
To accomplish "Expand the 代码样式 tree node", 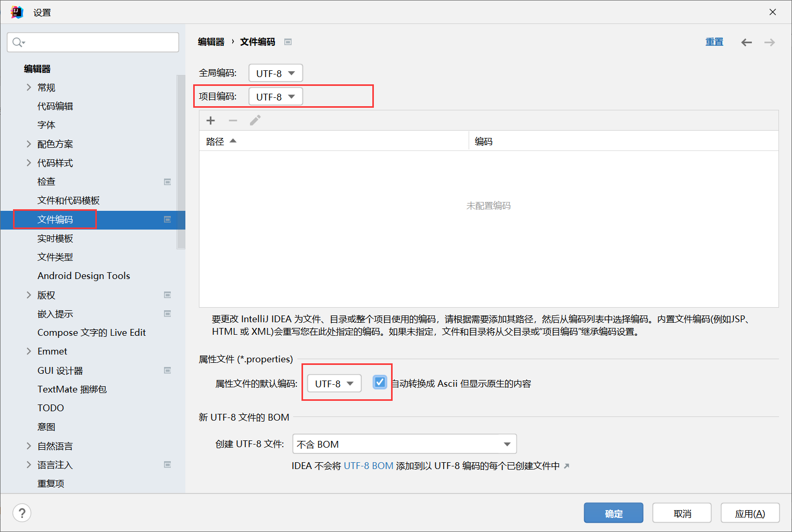I will click(29, 163).
